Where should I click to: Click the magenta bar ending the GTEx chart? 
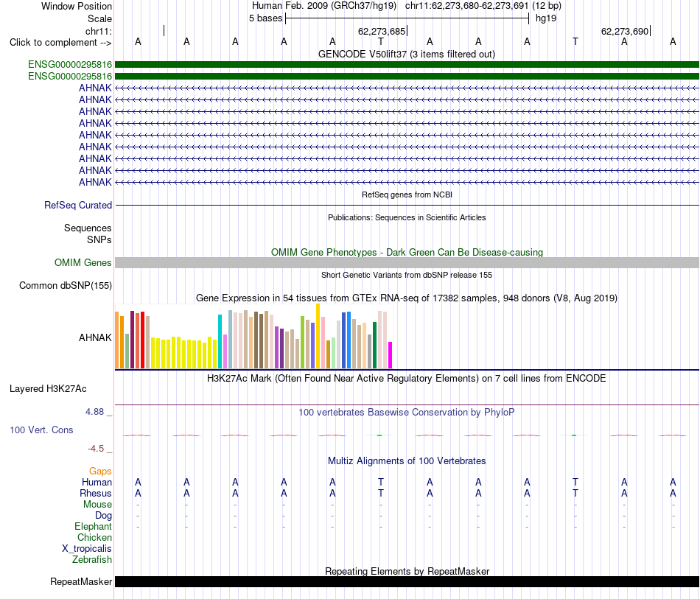(391, 355)
